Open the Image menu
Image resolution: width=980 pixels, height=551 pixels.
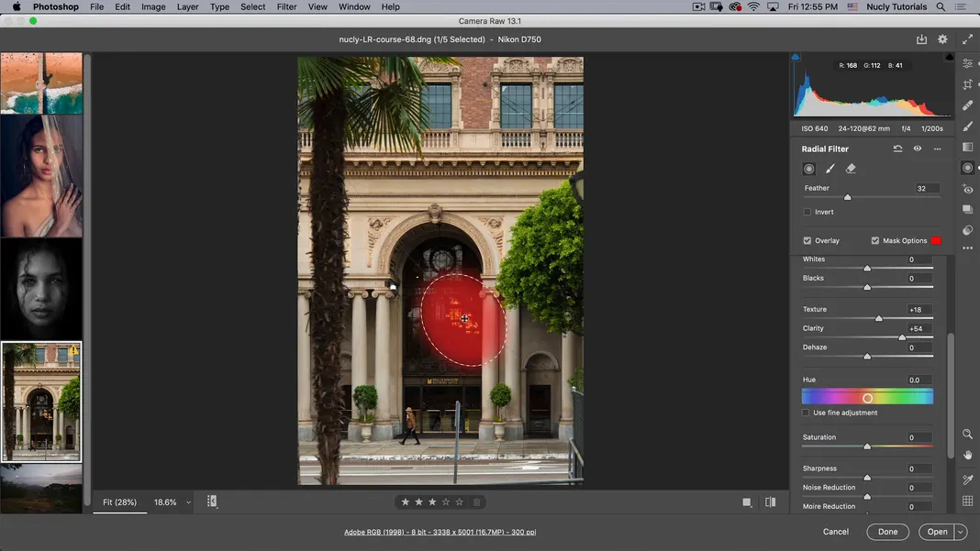[153, 6]
